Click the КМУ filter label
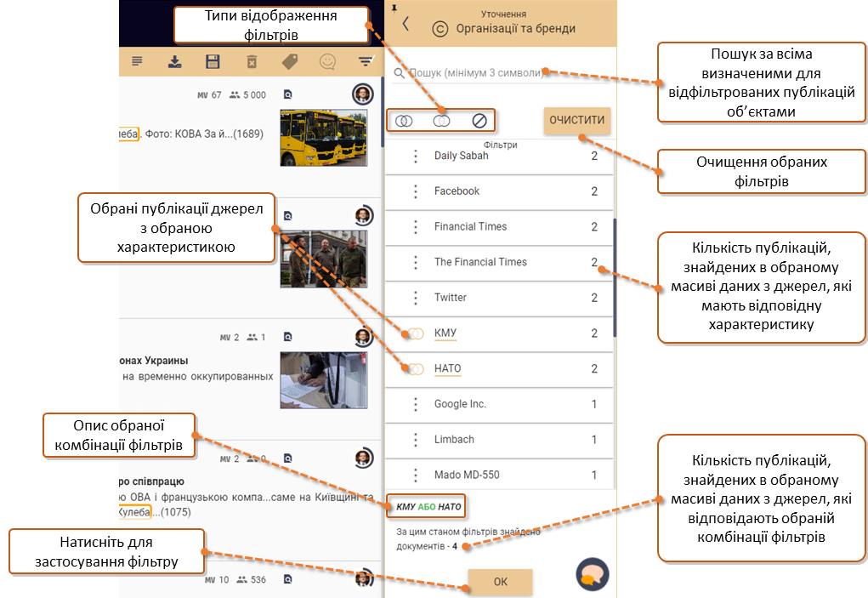868x598 pixels. tap(445, 333)
